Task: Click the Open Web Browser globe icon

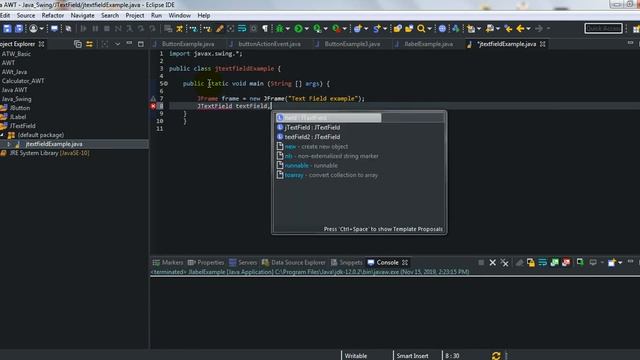Action: coord(442,28)
